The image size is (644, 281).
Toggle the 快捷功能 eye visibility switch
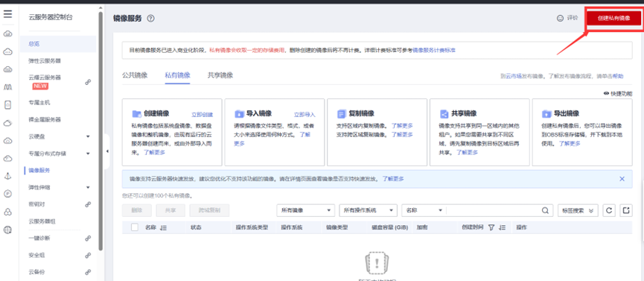pyautogui.click(x=606, y=93)
